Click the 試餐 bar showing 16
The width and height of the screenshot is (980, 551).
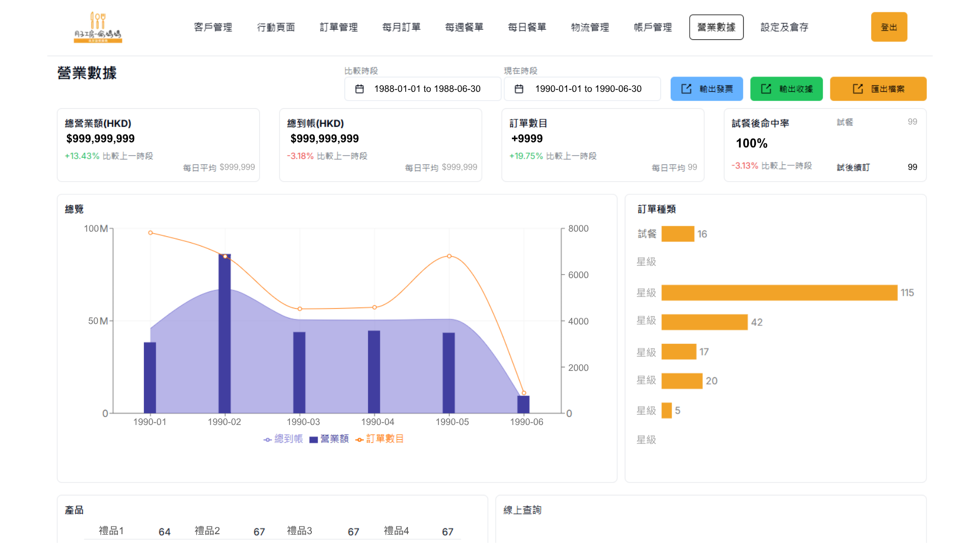click(x=677, y=234)
